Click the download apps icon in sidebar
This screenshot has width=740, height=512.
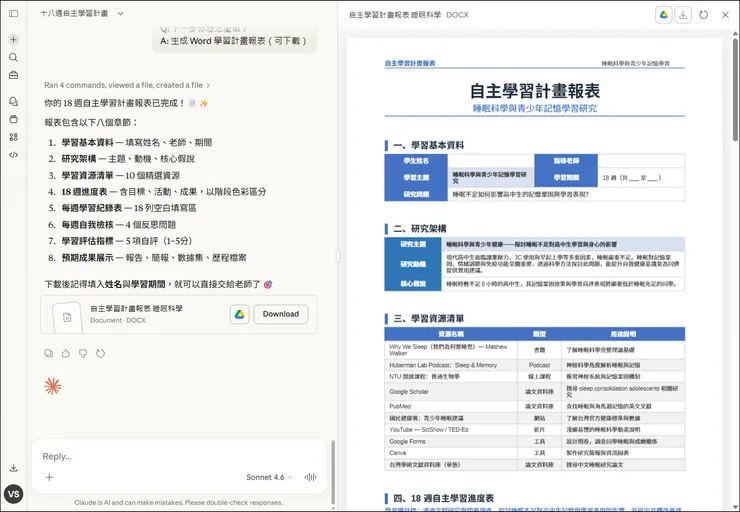click(x=14, y=468)
